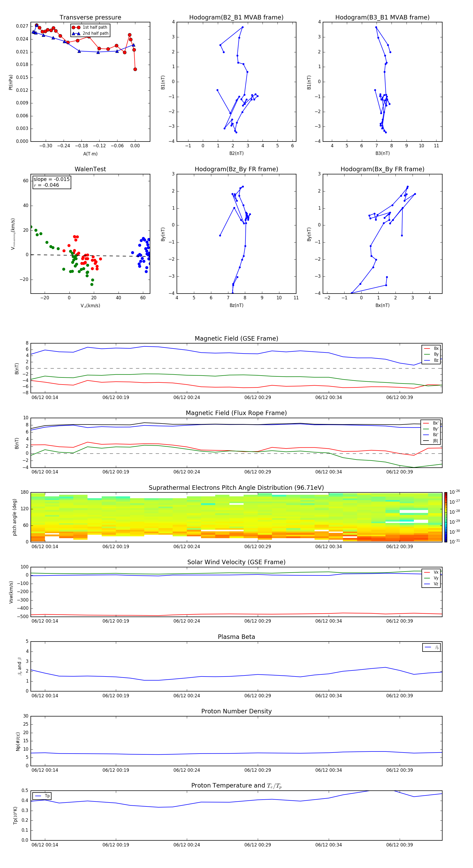Click the 'Solar Wind Velocity (GSE Frame)' title
This screenshot has height=868, width=473.
(236, 562)
